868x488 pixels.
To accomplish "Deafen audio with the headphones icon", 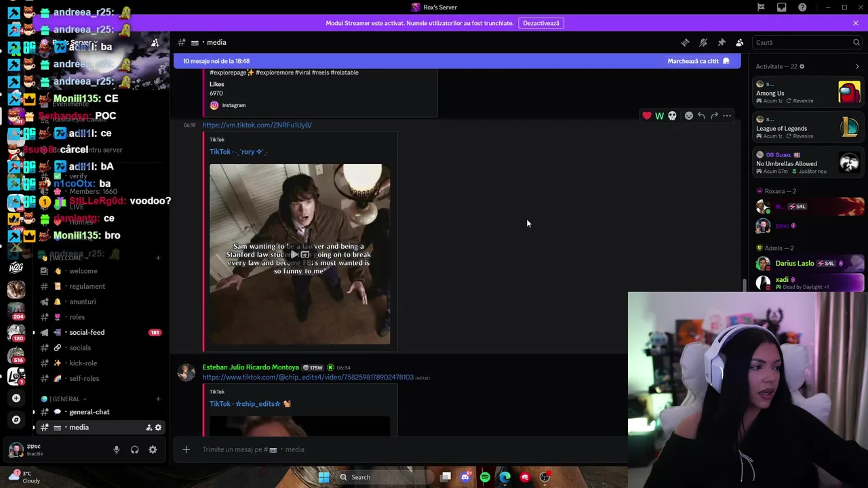I will [x=134, y=449].
